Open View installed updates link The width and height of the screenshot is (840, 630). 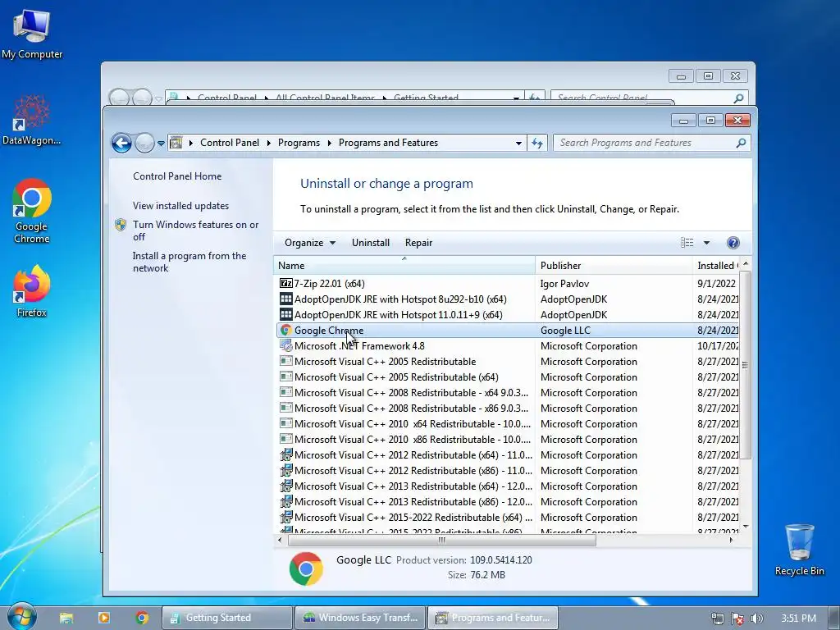[x=180, y=206]
